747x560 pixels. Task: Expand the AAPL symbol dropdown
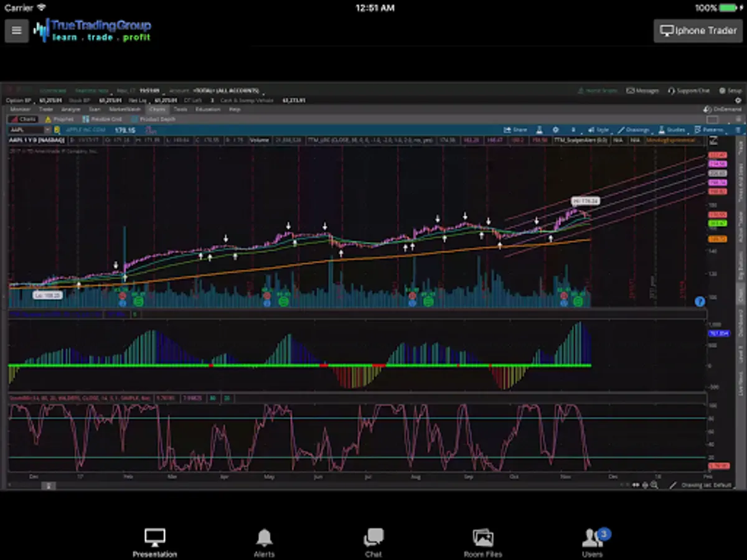(48, 130)
